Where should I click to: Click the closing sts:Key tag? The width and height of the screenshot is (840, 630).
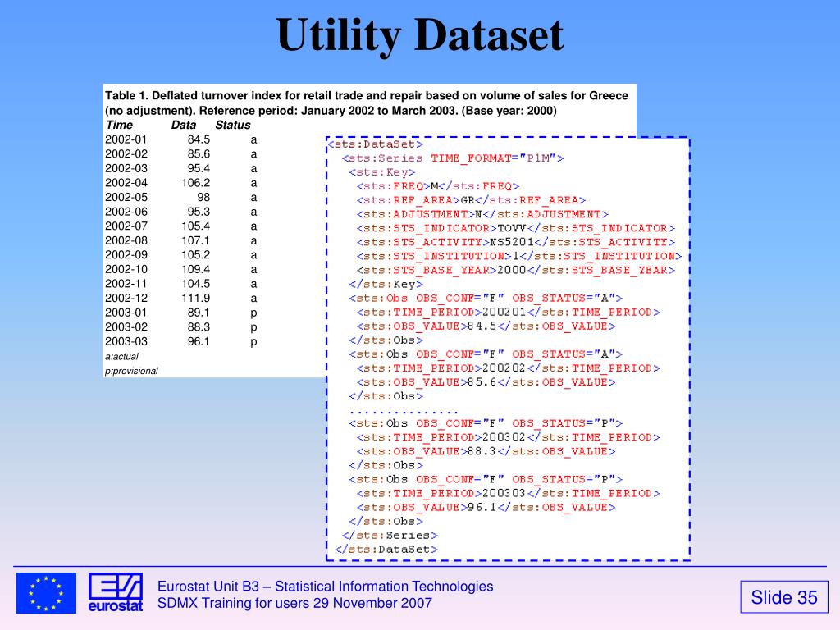tap(386, 284)
